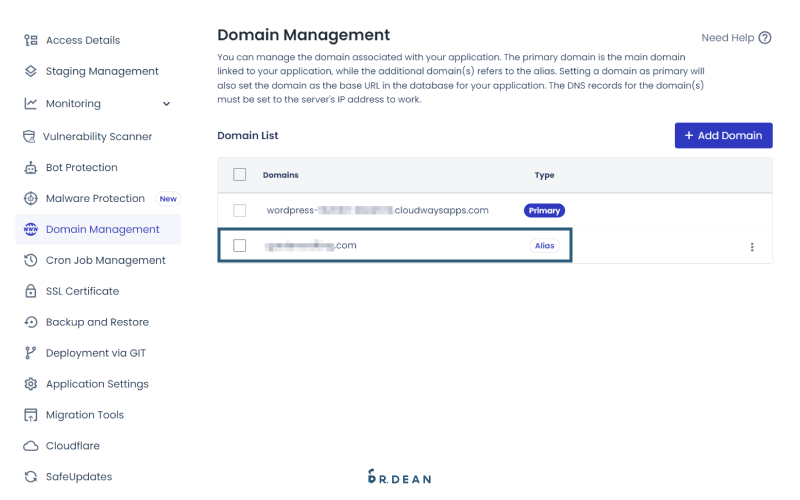
Task: Click the Add Domain button
Action: 723,136
